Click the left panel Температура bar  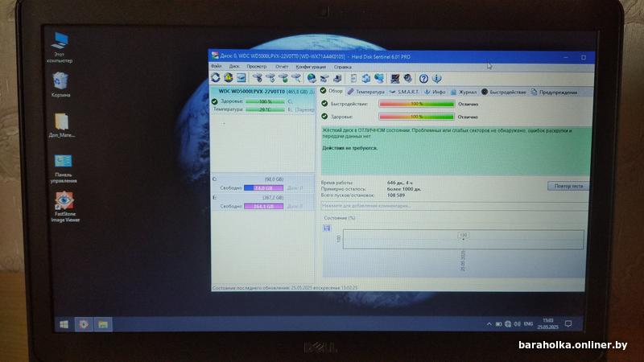click(x=265, y=109)
